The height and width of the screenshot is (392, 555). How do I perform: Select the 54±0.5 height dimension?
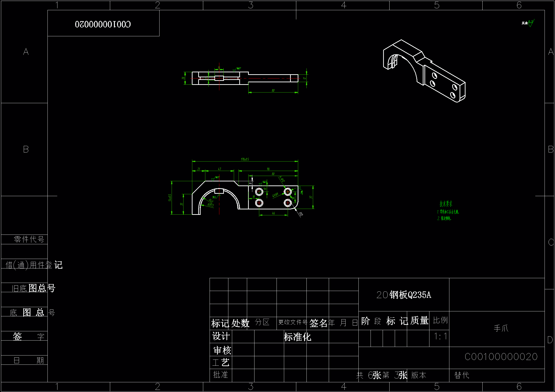(170, 198)
